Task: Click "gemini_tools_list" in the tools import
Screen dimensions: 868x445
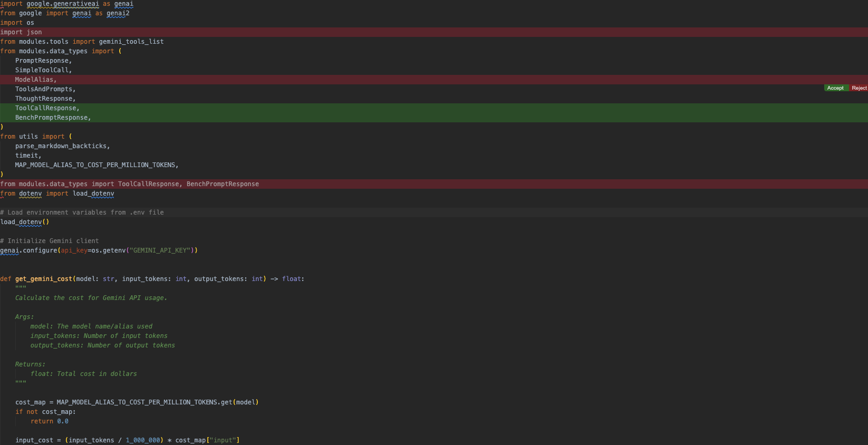Action: coord(131,42)
